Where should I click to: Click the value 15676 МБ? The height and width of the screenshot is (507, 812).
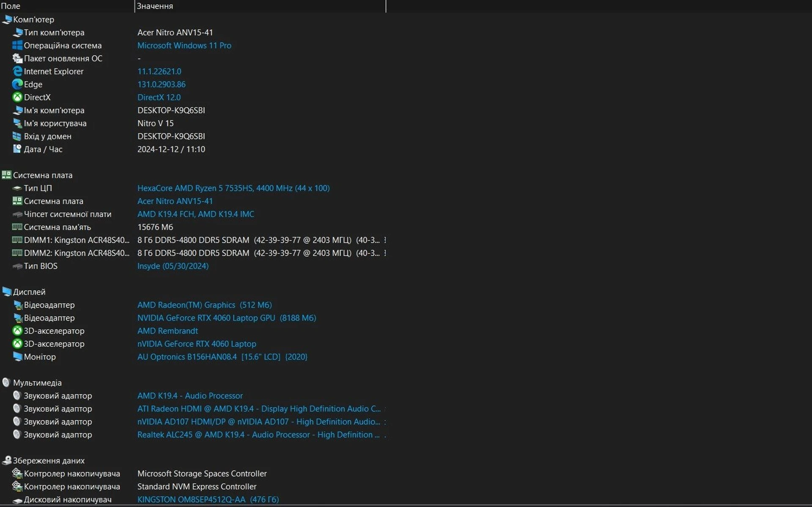pos(155,227)
